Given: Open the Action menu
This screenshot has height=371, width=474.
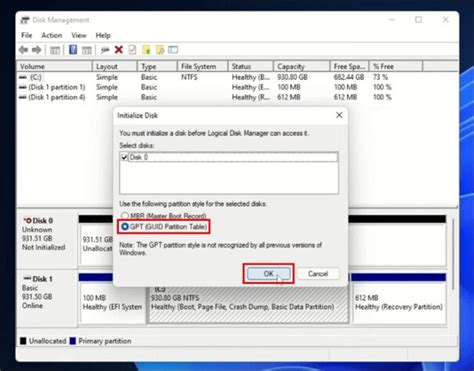Looking at the screenshot, I should [52, 35].
